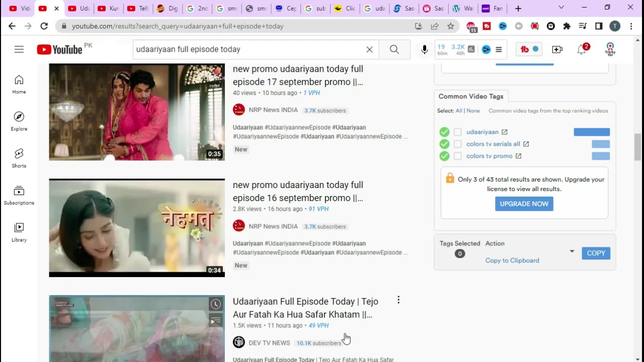Click the udaariyaan tag score bar
Viewport: 644px width, 362px height.
(592, 132)
